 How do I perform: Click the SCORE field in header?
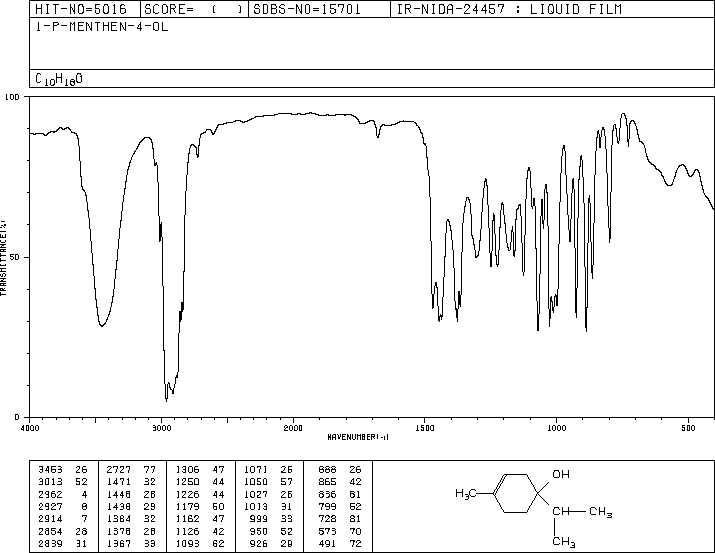click(x=194, y=9)
